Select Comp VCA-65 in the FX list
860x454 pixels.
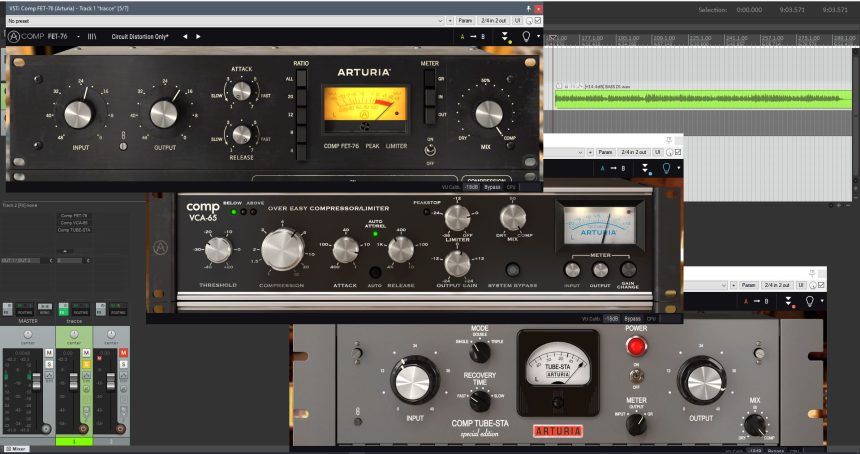[73, 222]
